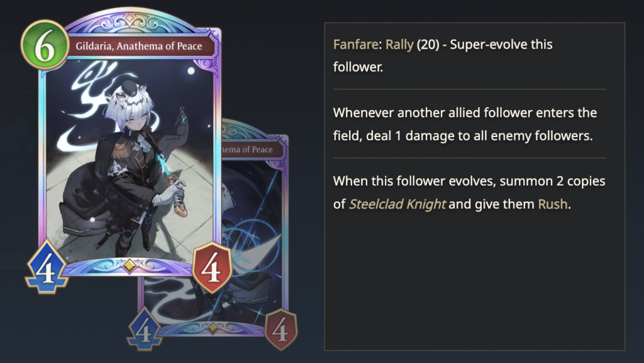Click the ornate crest atop the front card

coord(130,20)
